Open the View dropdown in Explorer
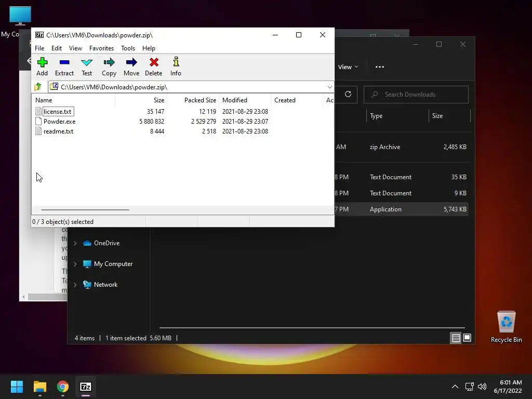The height and width of the screenshot is (399, 532). pos(348,67)
